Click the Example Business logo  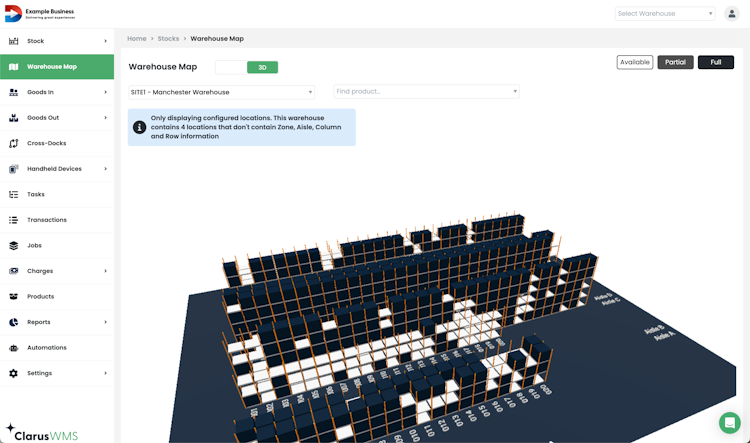tap(40, 13)
